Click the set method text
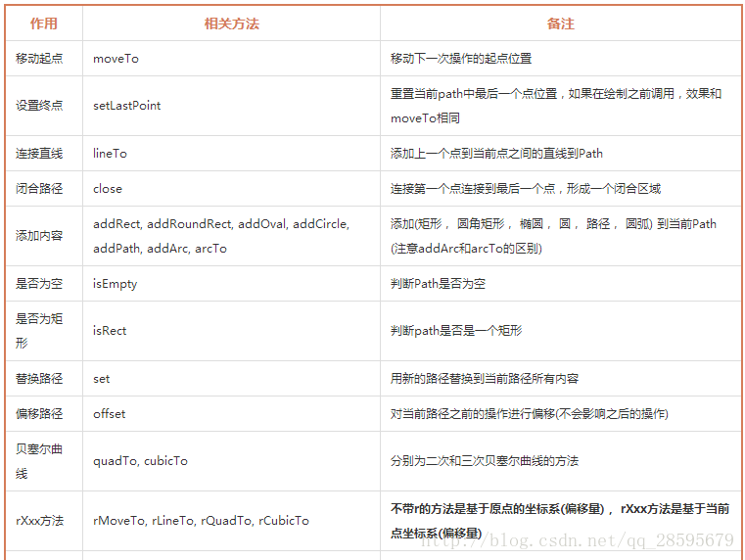Viewport: 745px width, 560px height. coord(101,379)
